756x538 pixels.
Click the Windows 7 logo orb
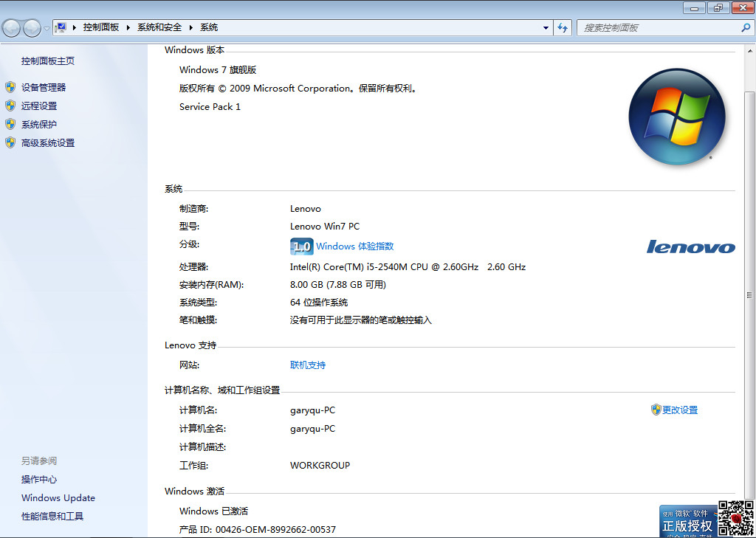[677, 116]
